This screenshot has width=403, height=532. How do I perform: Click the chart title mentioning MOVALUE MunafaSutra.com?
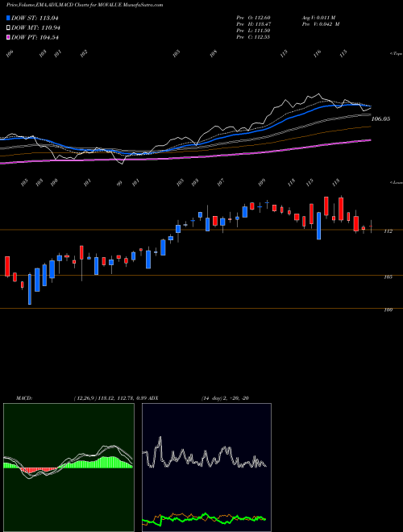click(85, 5)
